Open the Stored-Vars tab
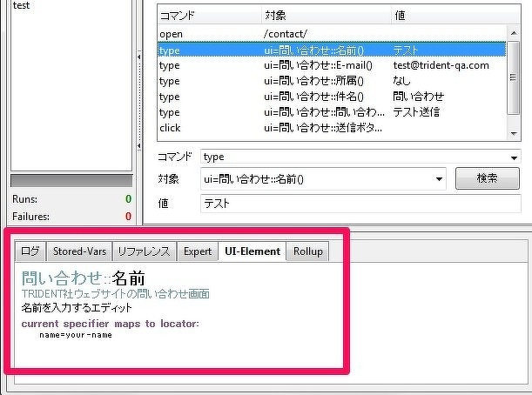 [79, 251]
